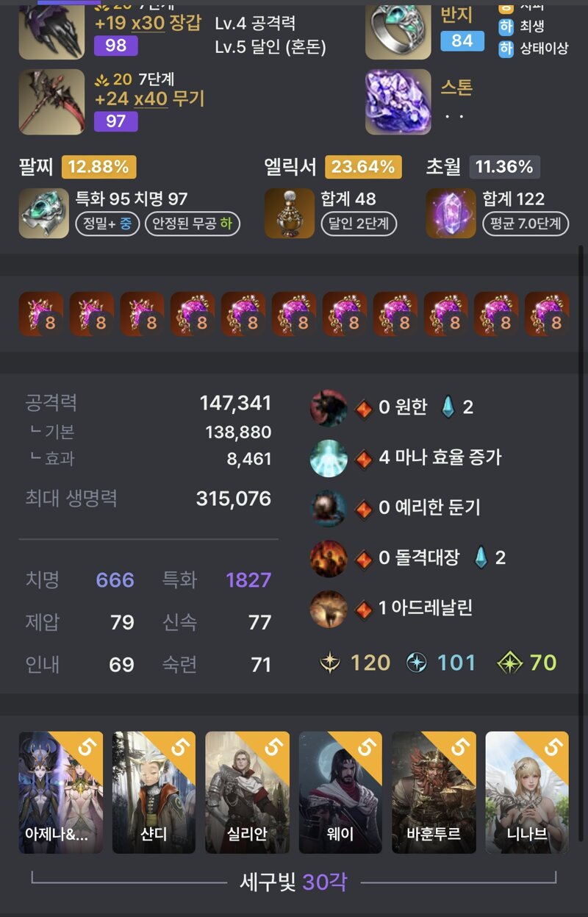Click the 원한 engraving icon
The width and height of the screenshot is (588, 917).
(x=329, y=408)
